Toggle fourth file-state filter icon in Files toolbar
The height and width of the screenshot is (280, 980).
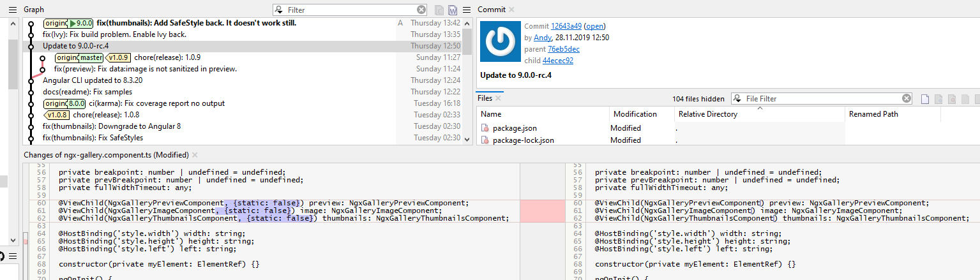click(965, 99)
